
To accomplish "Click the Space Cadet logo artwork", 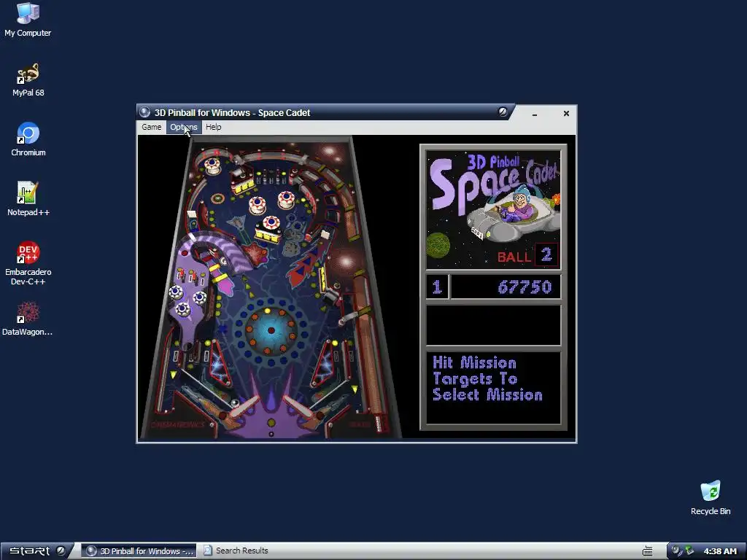I will point(493,210).
